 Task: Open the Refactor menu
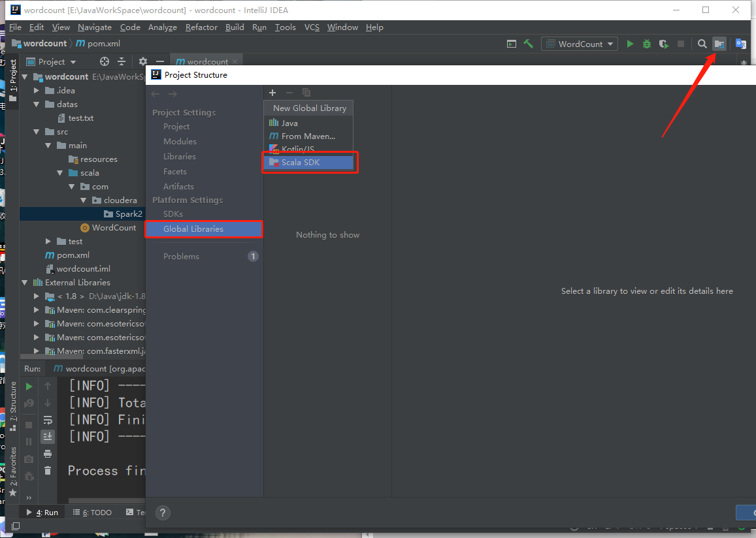[x=201, y=27]
